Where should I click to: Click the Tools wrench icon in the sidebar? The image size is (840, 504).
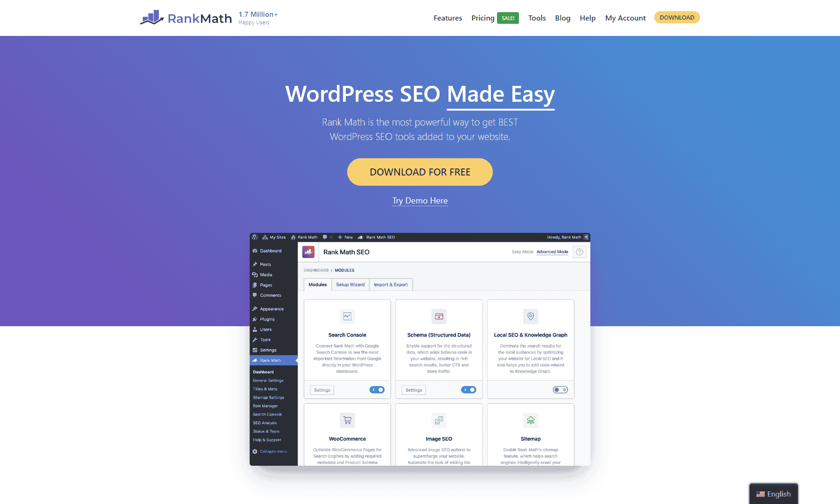click(x=255, y=340)
